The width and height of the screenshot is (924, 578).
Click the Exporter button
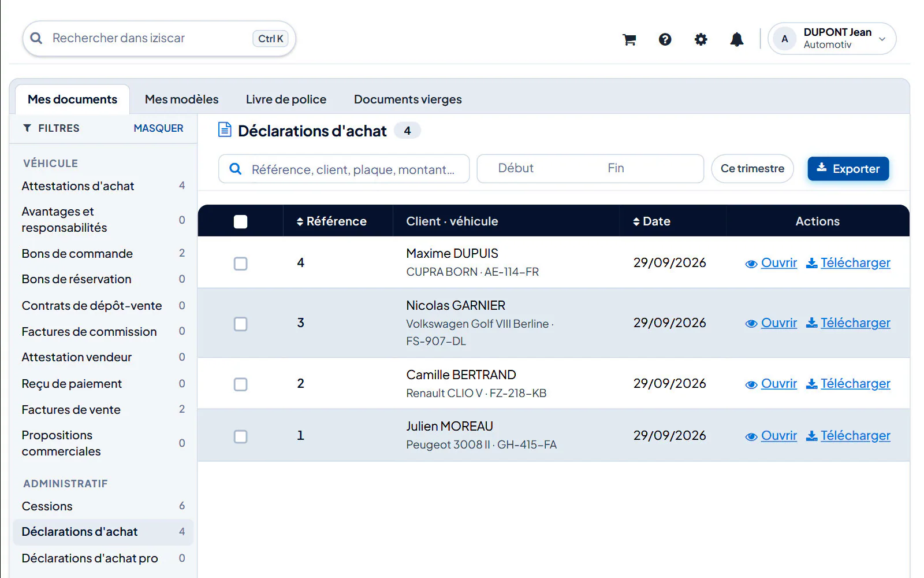(x=848, y=169)
